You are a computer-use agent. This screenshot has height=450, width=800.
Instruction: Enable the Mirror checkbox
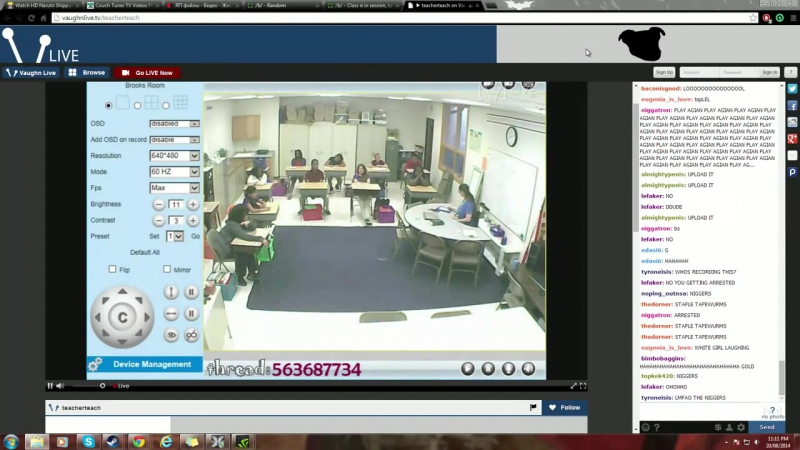(167, 269)
